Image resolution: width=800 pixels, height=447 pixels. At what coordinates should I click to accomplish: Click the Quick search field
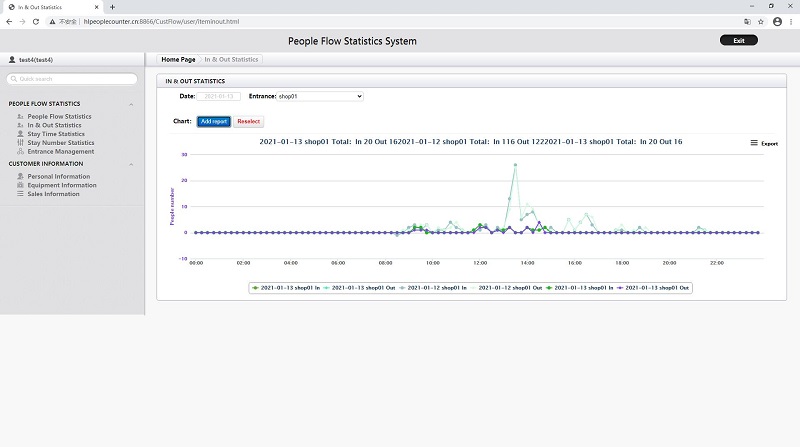[72, 79]
